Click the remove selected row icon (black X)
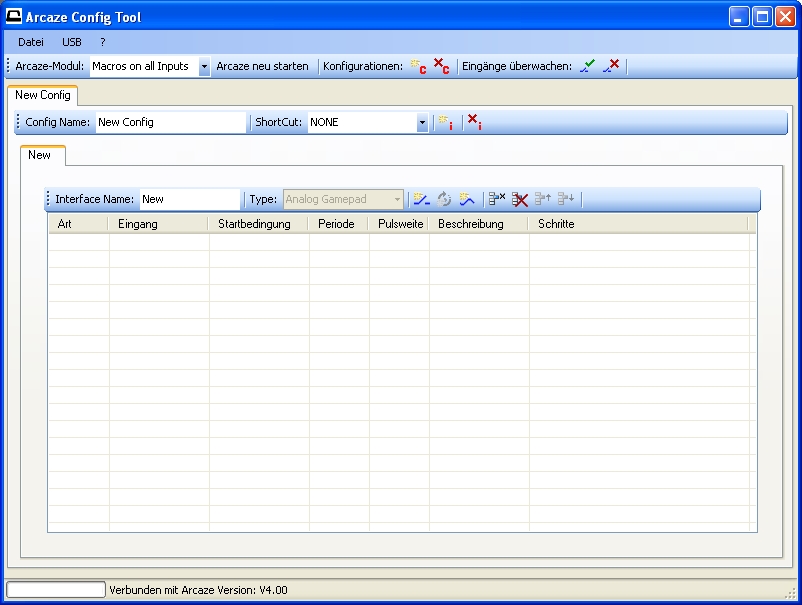 [497, 199]
